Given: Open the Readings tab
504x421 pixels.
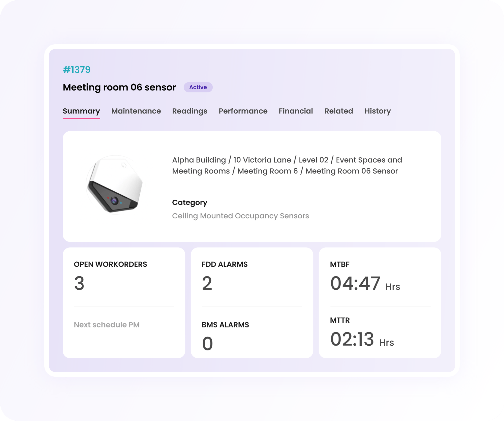Looking at the screenshot, I should pos(190,111).
